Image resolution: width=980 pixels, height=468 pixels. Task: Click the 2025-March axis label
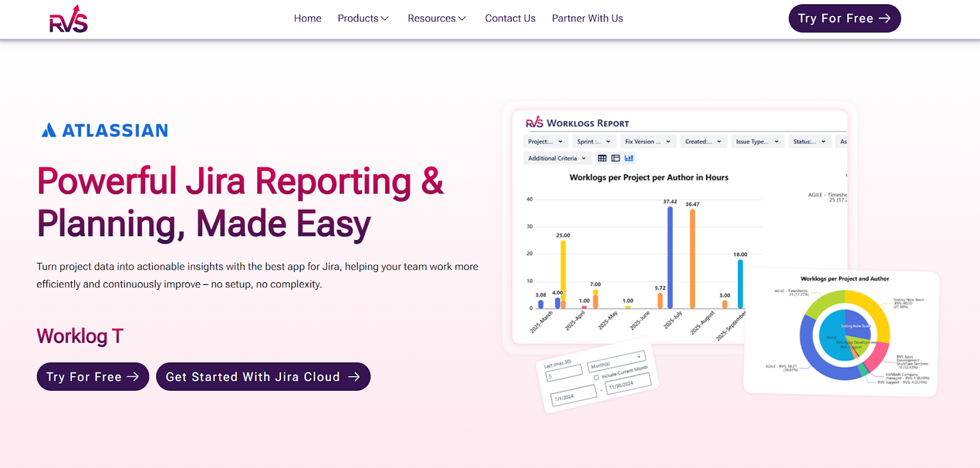point(541,322)
